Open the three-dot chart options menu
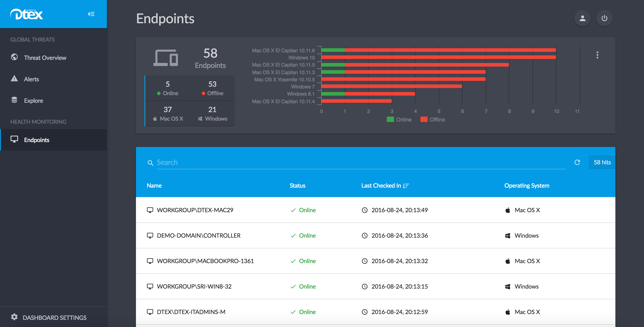644x327 pixels. [597, 55]
